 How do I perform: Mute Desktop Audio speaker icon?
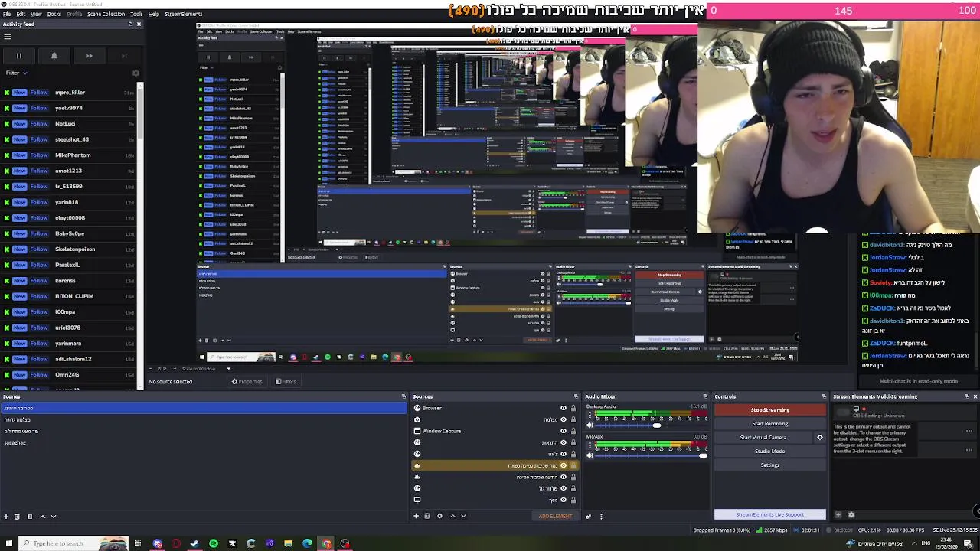click(590, 425)
